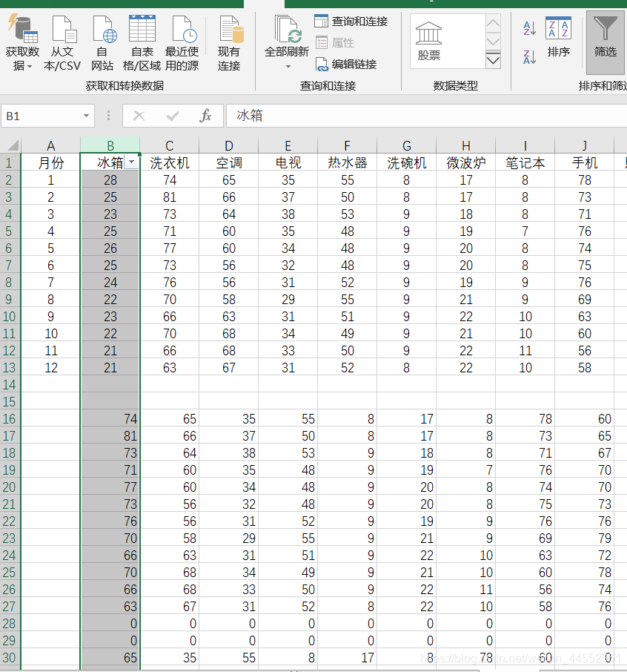Select row 1 header
The height and width of the screenshot is (672, 627).
[x=10, y=163]
